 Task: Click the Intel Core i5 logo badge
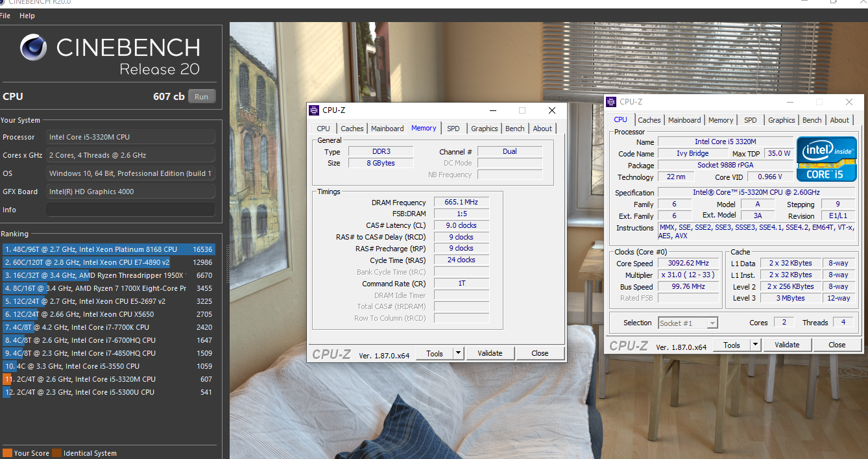pyautogui.click(x=826, y=159)
